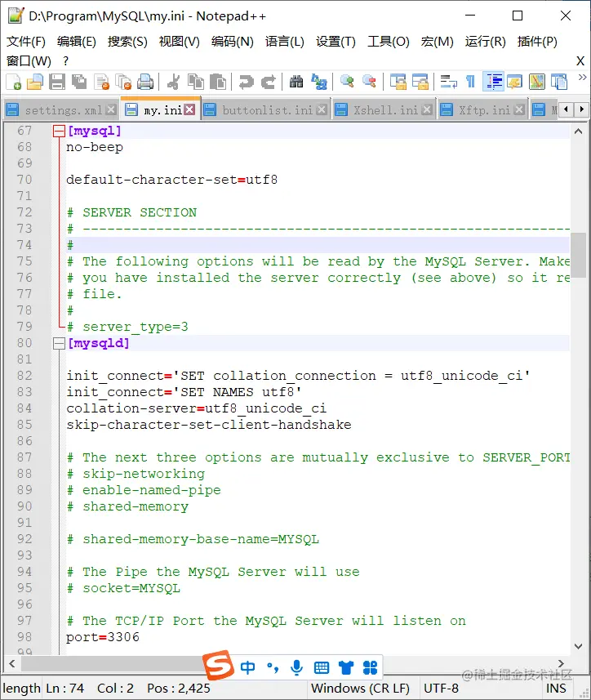Image resolution: width=591 pixels, height=700 pixels.
Task: Click the horizontal scrollbar left arrow
Action: point(12,664)
